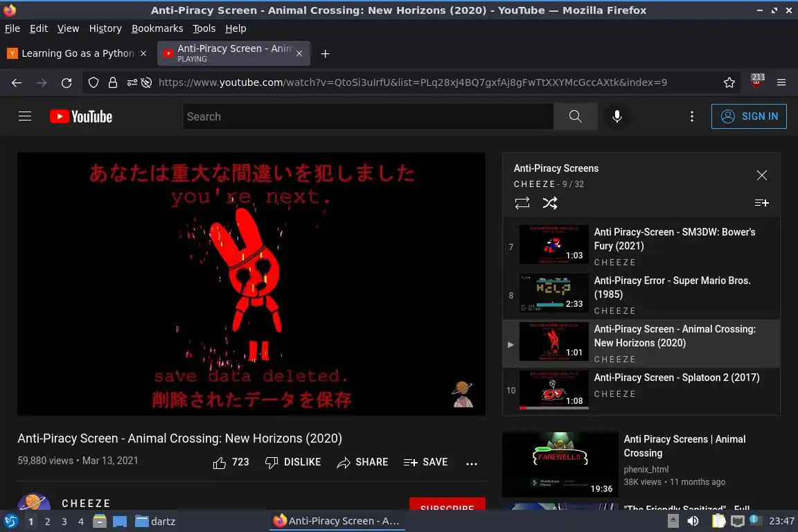Open the History menu
The image size is (798, 532).
click(x=105, y=28)
